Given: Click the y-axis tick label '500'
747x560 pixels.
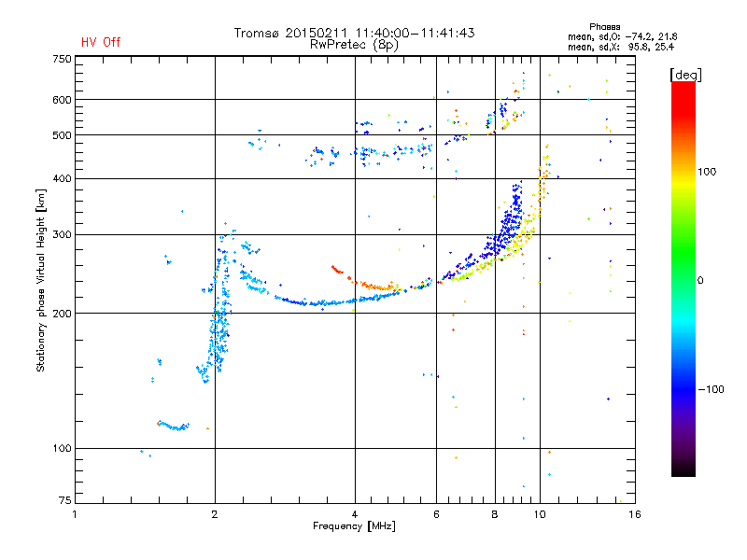Looking at the screenshot, I should coord(62,135).
